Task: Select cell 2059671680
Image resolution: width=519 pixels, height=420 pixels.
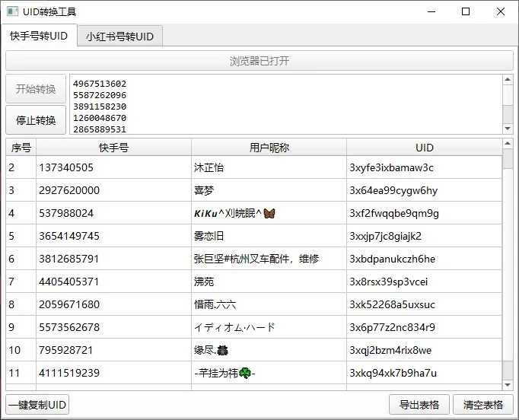Action: click(113, 304)
